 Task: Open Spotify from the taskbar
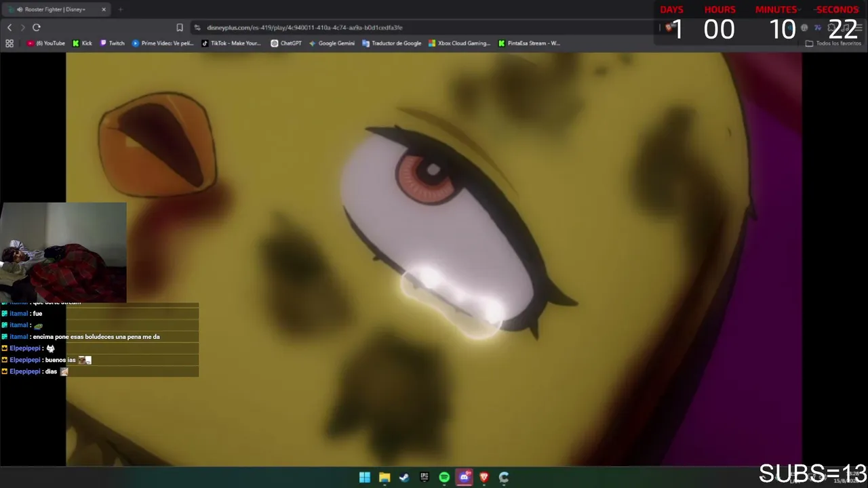[444, 477]
